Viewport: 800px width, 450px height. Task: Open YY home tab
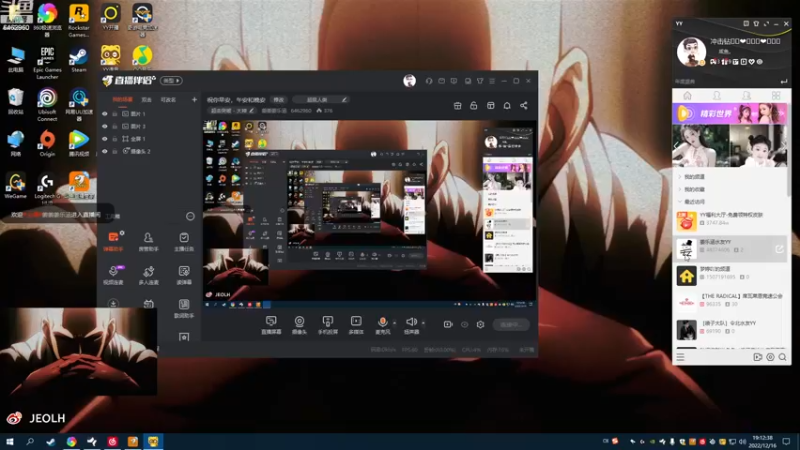coord(687,95)
